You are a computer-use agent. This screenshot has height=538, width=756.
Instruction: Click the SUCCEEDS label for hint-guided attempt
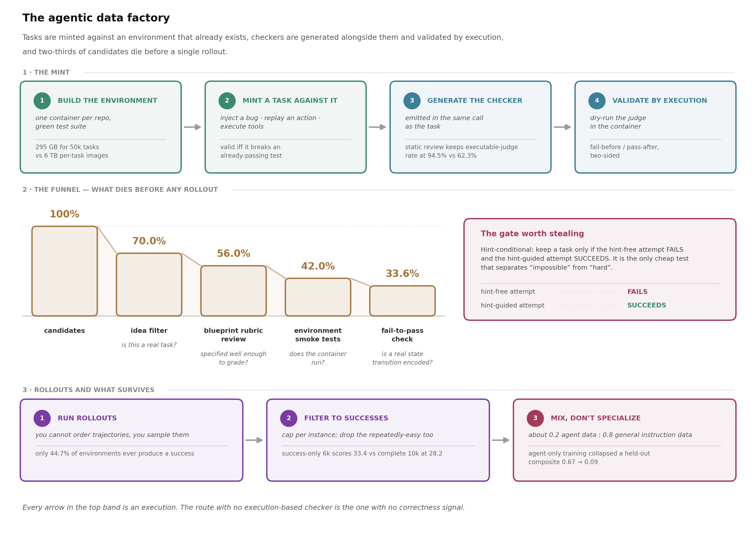(647, 306)
